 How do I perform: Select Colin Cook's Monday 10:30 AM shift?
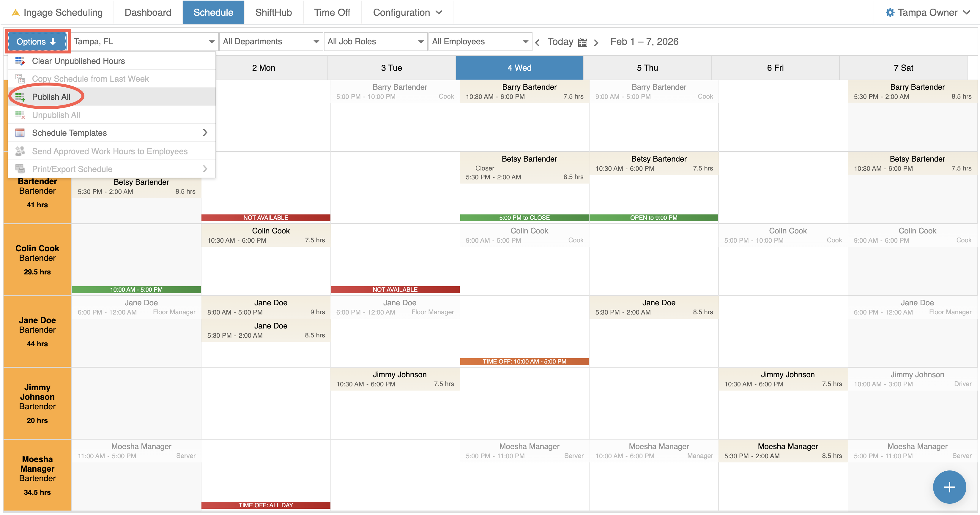[x=266, y=236]
